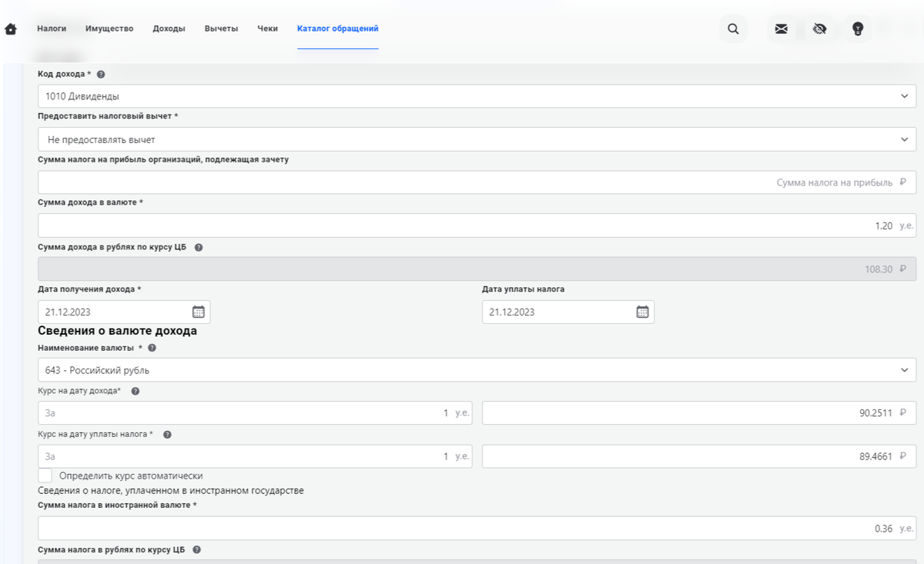Show help for Курс на дату дохода

click(x=136, y=391)
